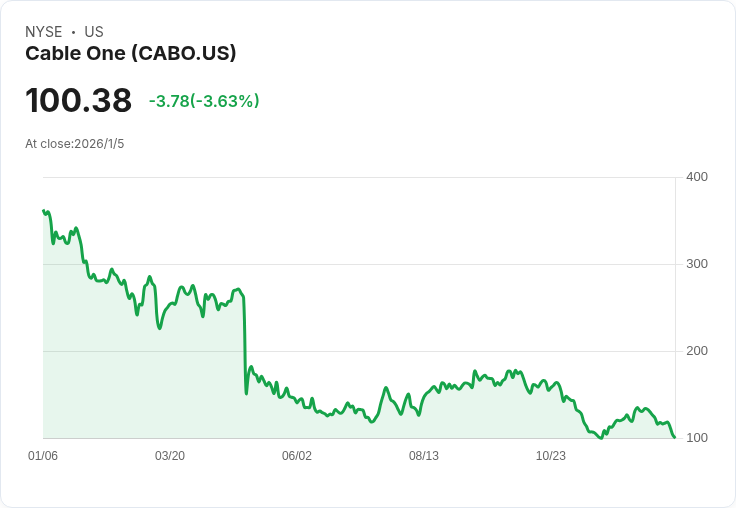Select the 08/13 date on x-axis
The width and height of the screenshot is (736, 508).
click(x=424, y=456)
